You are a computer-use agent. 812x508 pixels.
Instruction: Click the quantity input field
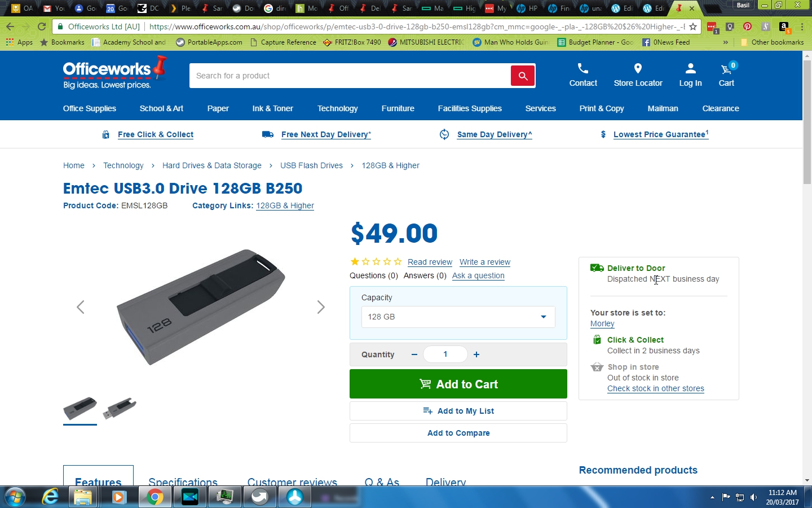pos(445,354)
